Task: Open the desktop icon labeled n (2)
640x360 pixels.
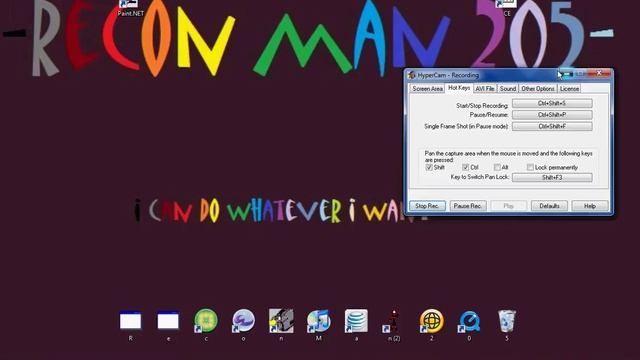Action: [393, 325]
